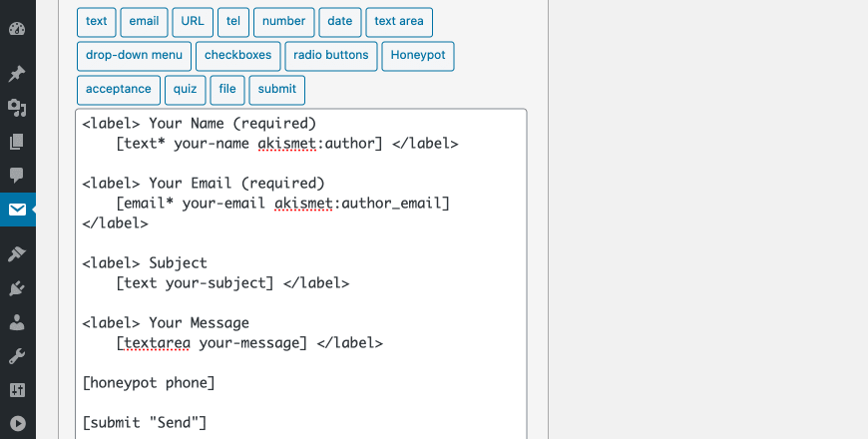
Task: Insert a text area tag
Action: [399, 22]
